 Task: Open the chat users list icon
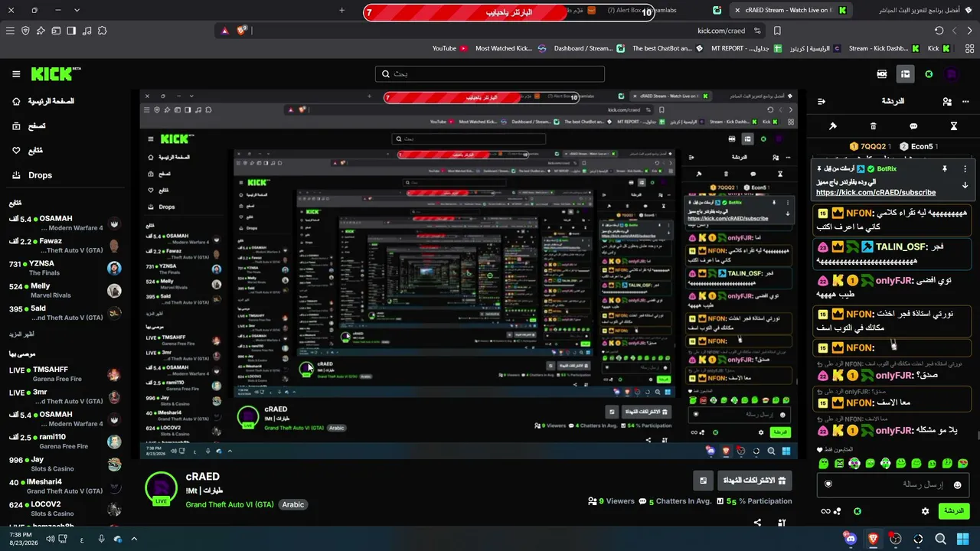[x=947, y=101]
